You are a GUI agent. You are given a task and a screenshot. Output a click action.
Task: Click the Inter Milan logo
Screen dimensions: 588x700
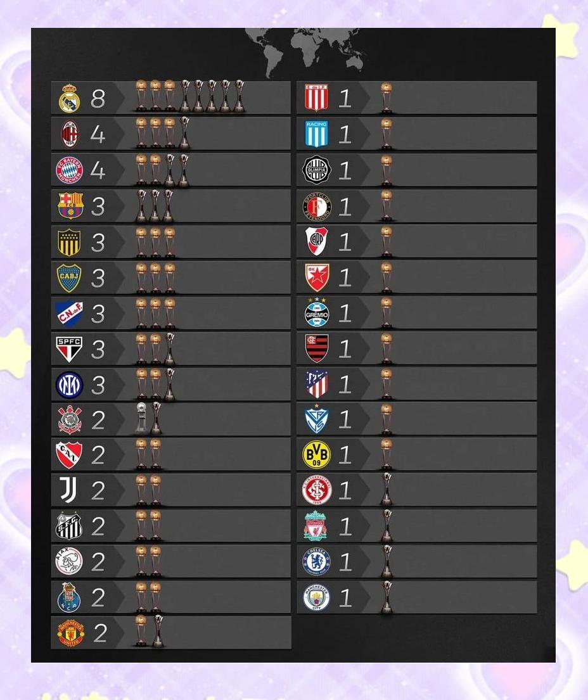point(69,385)
